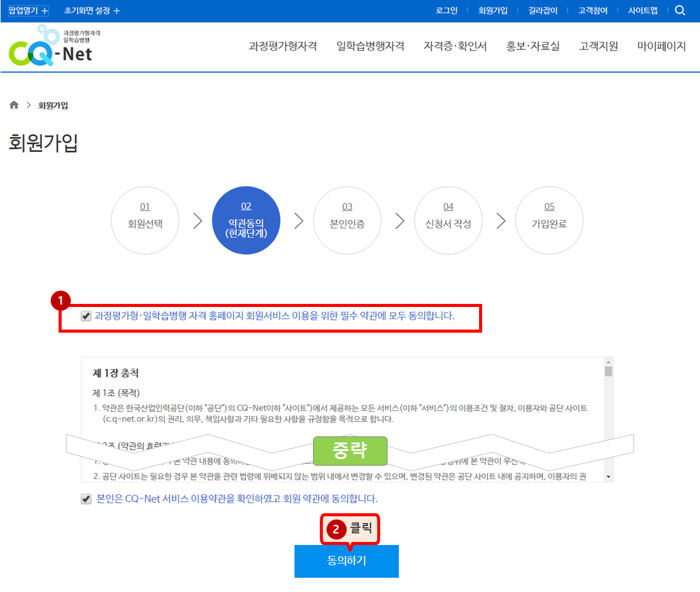
Task: Click 본인은 CQ-Net 서비스 이용약관 label text
Action: pyautogui.click(x=237, y=499)
